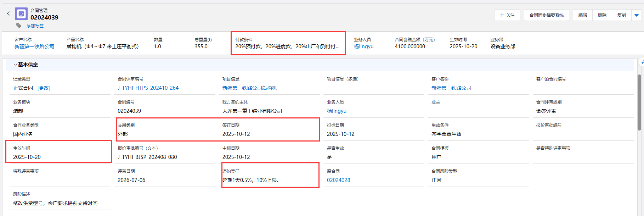The image size is (644, 216).
Task: Click the vertical scrollbar on the right
Action: pyautogui.click(x=639, y=103)
